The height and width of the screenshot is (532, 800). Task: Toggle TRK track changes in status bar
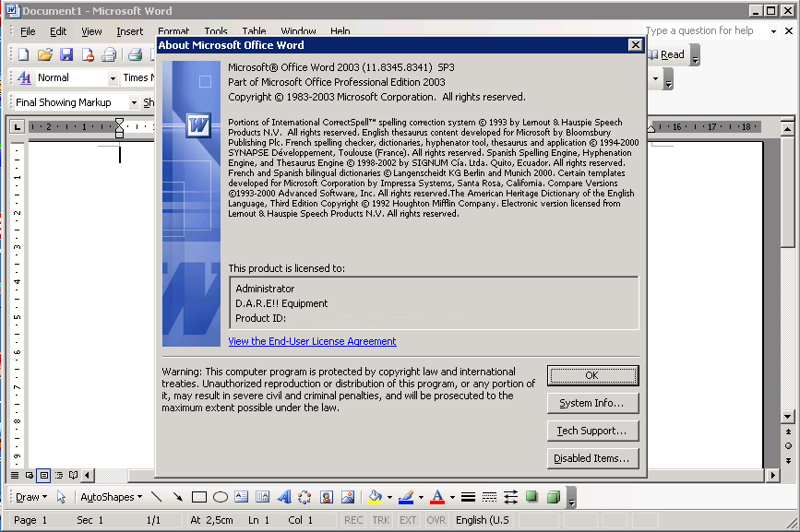click(x=380, y=520)
